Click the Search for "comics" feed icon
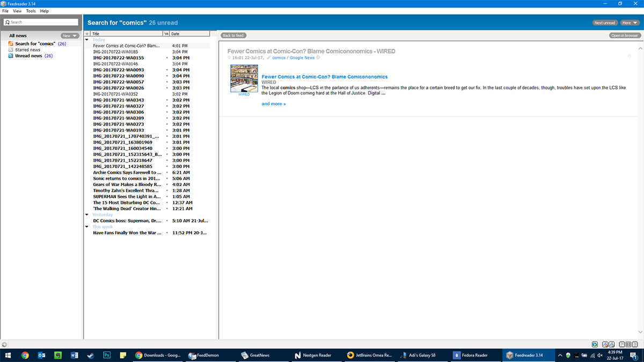The image size is (644, 362). click(11, 43)
